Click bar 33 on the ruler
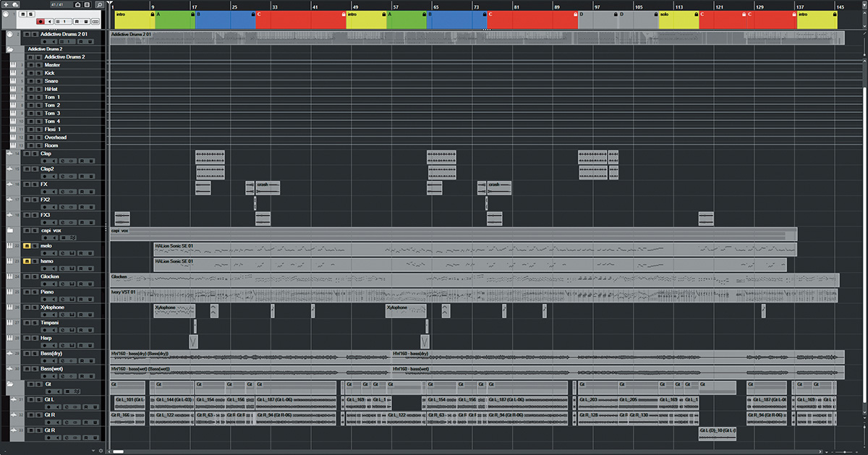This screenshot has height=455, width=868. [x=274, y=6]
